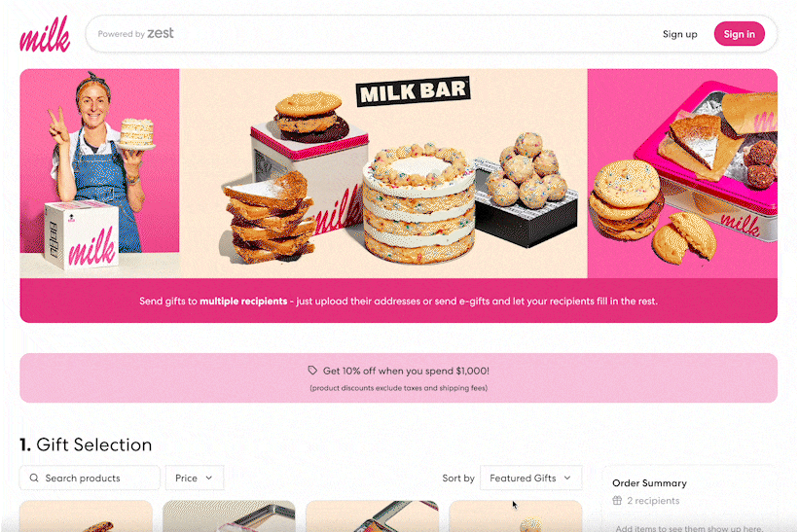Click the magnifier icon in product search
The image size is (799, 532).
34,479
